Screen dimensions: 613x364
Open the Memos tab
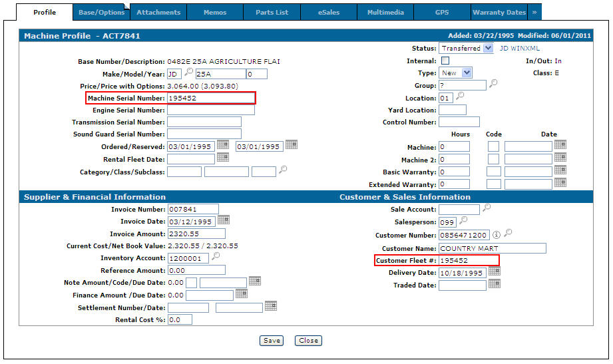[215, 12]
